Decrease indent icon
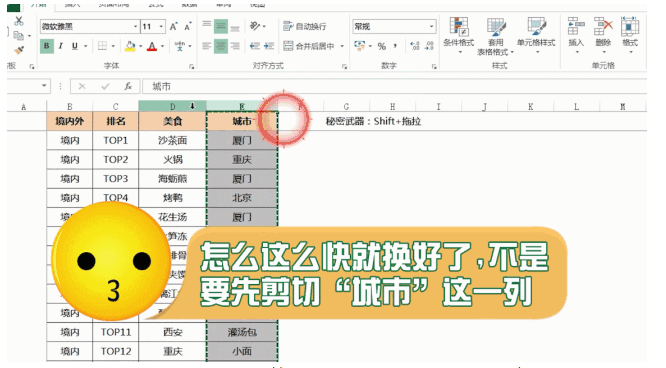The width and height of the screenshot is (666, 368). [x=255, y=46]
